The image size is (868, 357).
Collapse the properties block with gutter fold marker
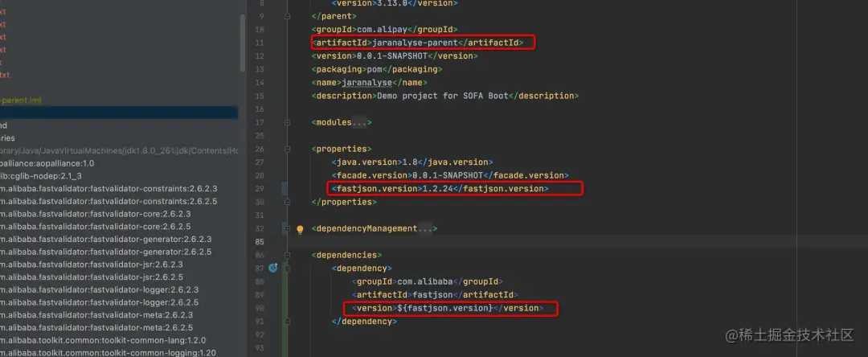coord(287,149)
